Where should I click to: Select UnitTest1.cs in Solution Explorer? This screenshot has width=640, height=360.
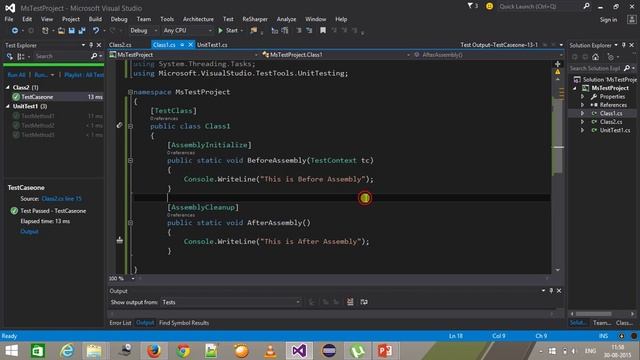(x=615, y=130)
